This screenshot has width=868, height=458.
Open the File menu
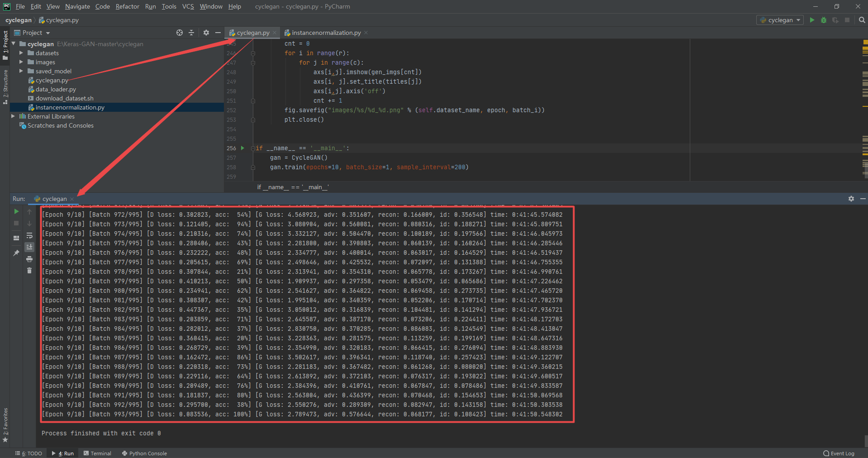point(20,6)
